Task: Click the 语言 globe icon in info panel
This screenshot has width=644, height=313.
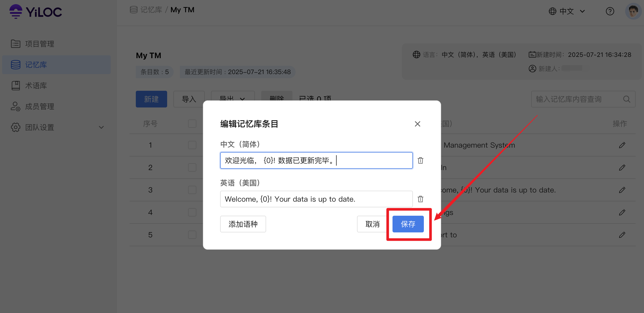Action: (416, 55)
